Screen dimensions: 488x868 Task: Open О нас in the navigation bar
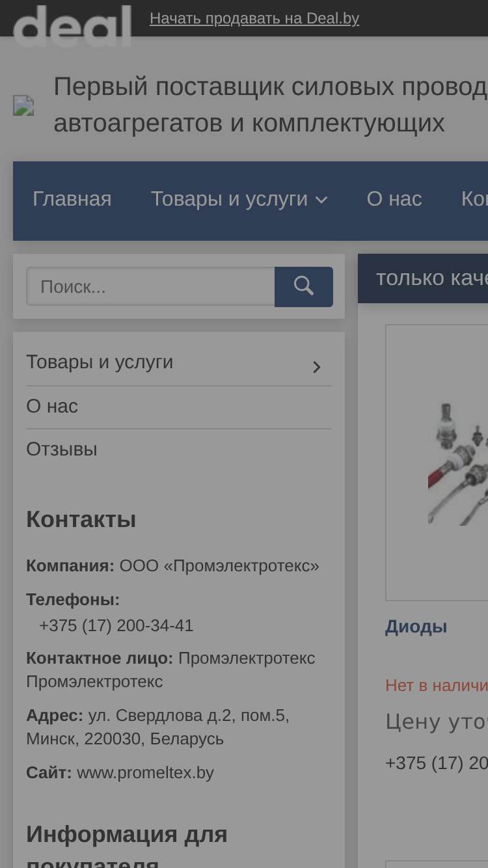coord(394,199)
